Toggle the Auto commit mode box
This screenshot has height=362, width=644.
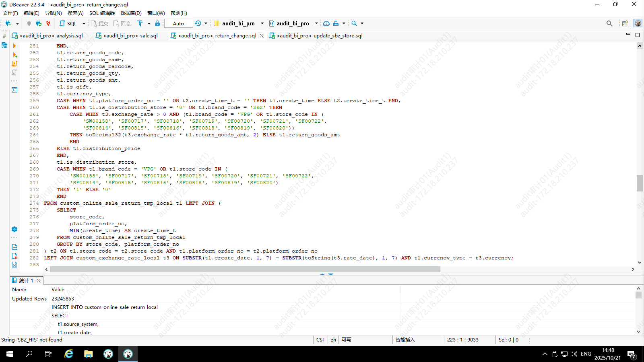[x=178, y=23]
